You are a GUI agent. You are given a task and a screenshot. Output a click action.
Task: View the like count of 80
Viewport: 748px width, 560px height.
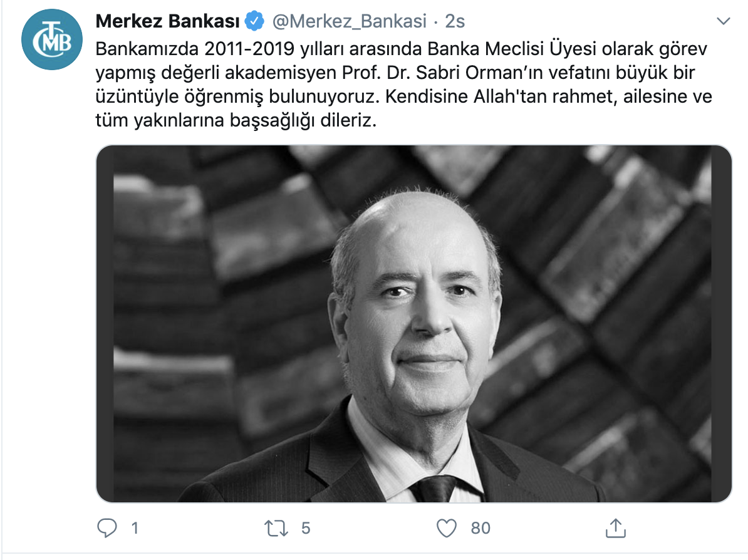click(480, 528)
